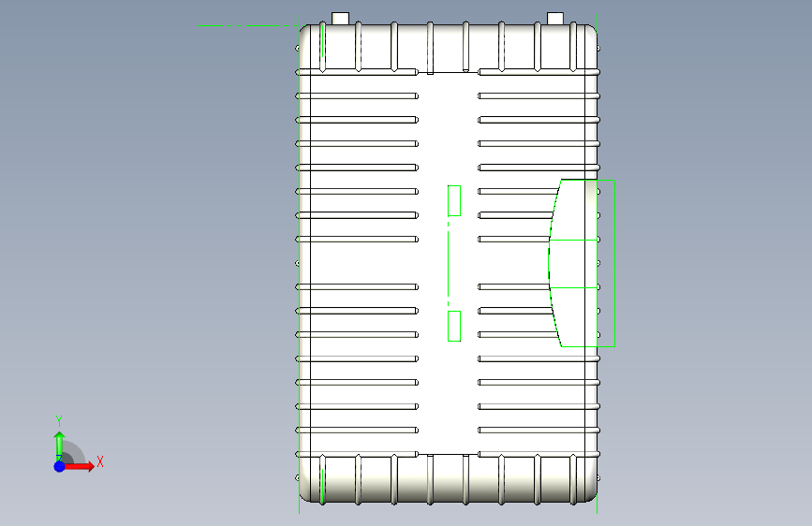The height and width of the screenshot is (526, 812).
Task: Click the "Y" axis label
Action: click(x=59, y=421)
